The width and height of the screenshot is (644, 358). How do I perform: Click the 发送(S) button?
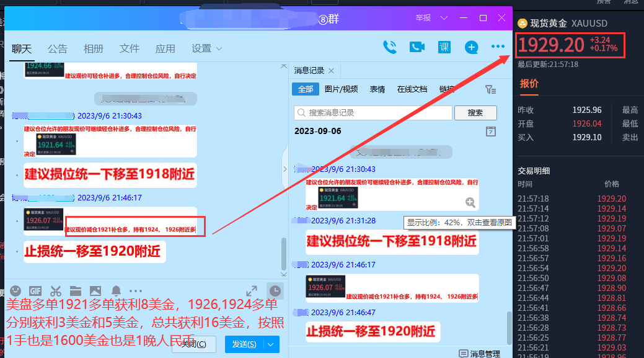[244, 344]
